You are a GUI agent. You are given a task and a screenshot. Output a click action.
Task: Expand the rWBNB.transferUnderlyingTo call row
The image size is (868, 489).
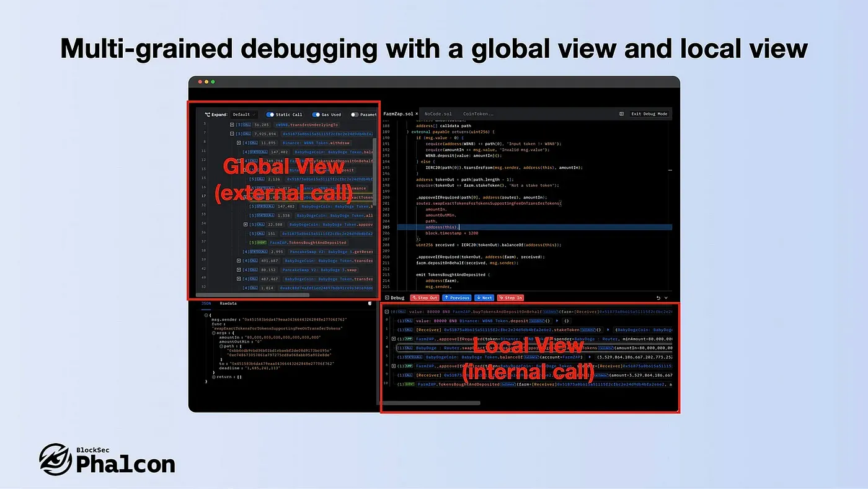tap(232, 124)
